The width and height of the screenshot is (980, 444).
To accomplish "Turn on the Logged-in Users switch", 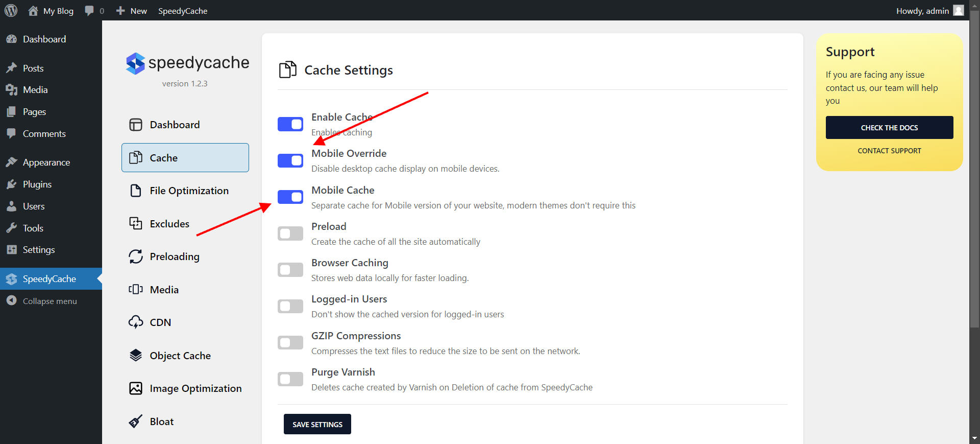I will (x=290, y=306).
